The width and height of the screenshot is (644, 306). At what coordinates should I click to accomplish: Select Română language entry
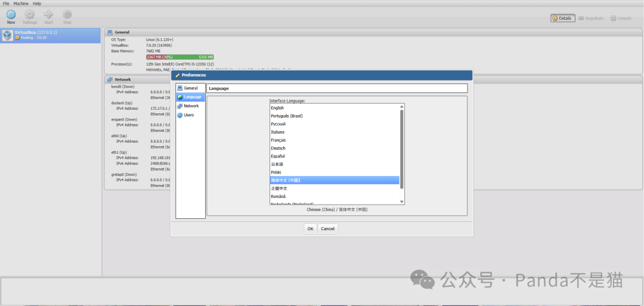coord(335,196)
